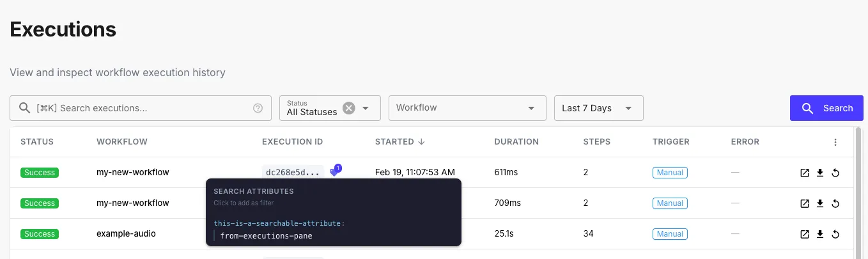Image resolution: width=868 pixels, height=259 pixels.
Task: Click the search attributes tag icon
Action: (334, 172)
